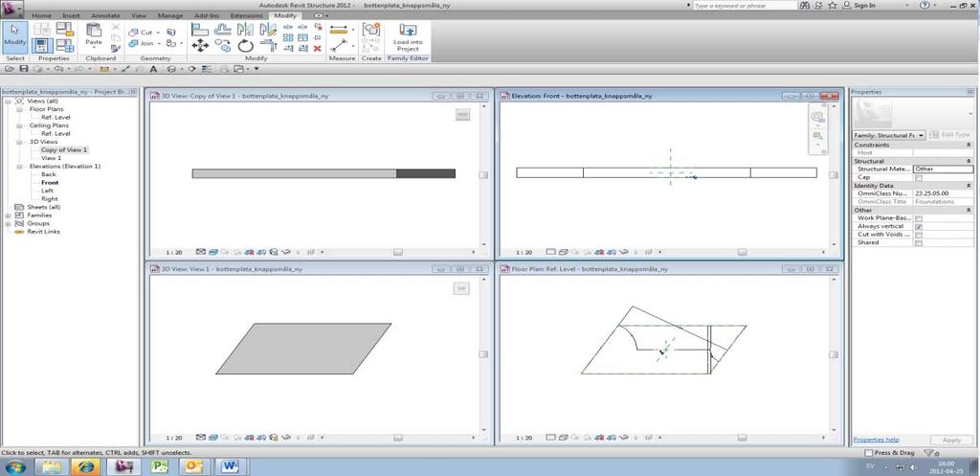Select the Offset tool in Modify panel
980x476 pixels.
pos(222,29)
